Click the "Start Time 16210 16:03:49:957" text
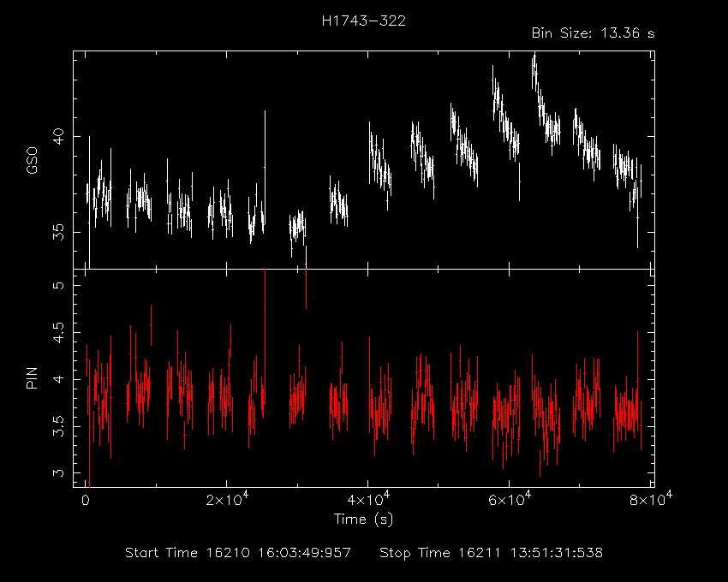The width and height of the screenshot is (728, 582). point(238,553)
